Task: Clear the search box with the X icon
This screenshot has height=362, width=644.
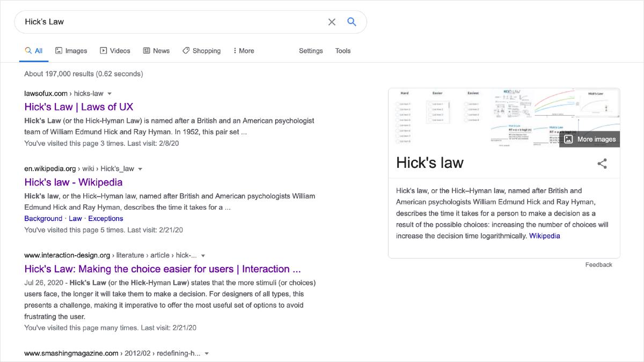Action: (x=332, y=22)
